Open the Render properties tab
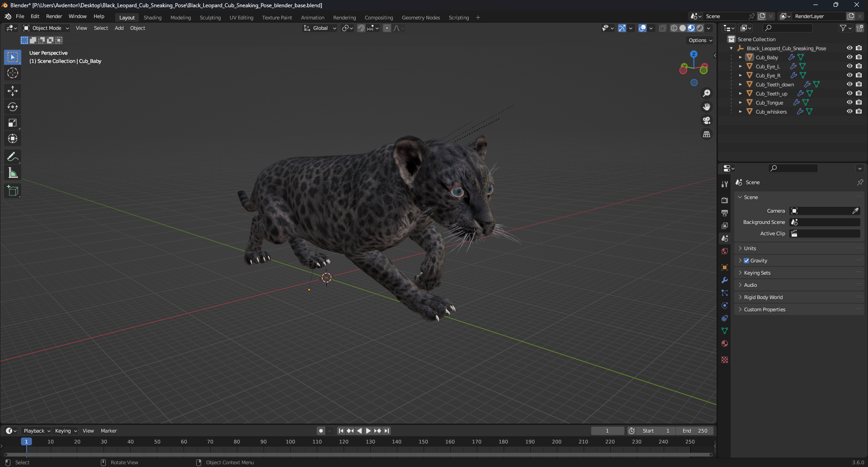Image resolution: width=868 pixels, height=467 pixels. [725, 200]
